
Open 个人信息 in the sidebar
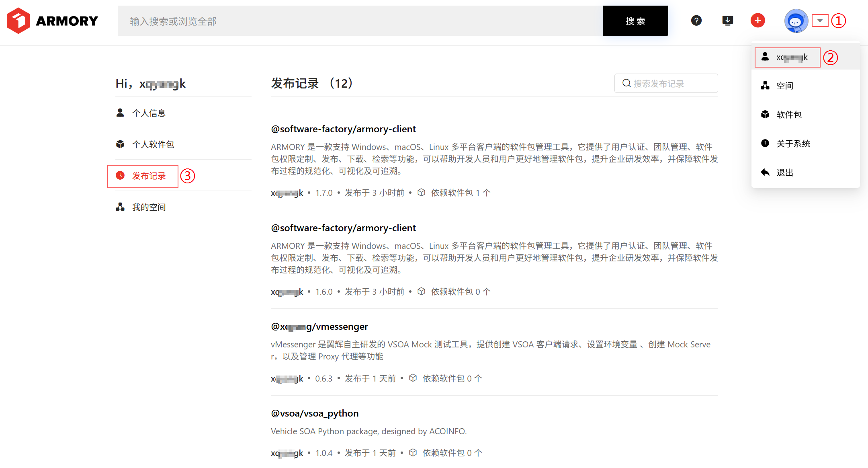click(x=149, y=113)
